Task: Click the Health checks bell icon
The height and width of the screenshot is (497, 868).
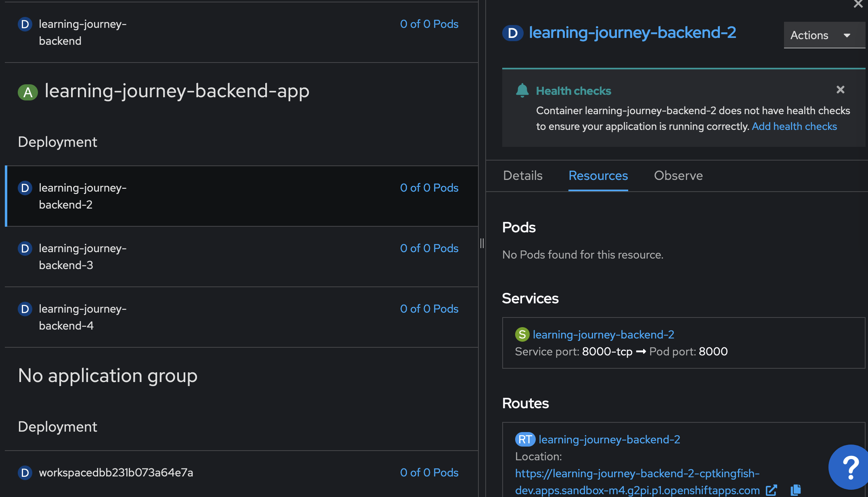Action: [x=522, y=90]
